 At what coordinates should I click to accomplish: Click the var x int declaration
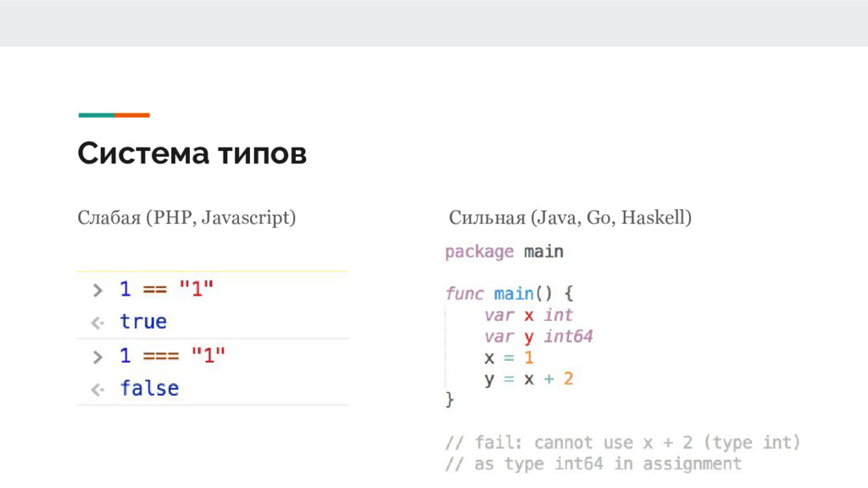coord(528,315)
